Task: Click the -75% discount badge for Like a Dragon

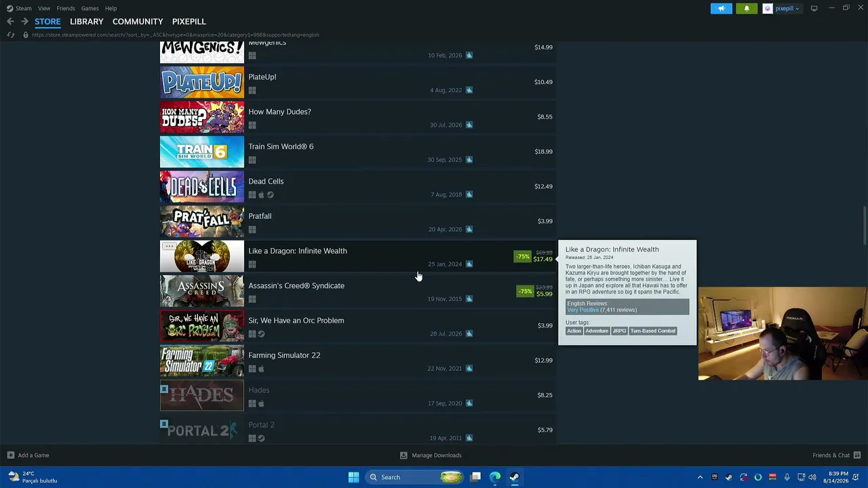Action: click(x=523, y=256)
